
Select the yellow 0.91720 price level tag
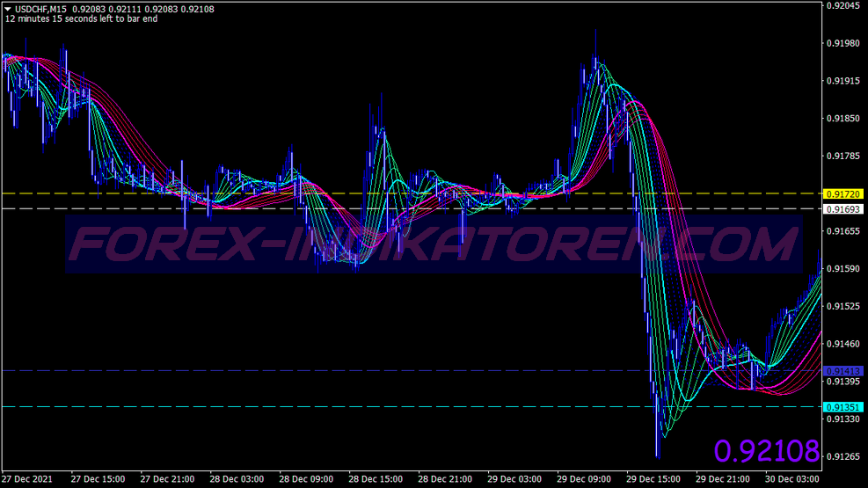click(x=843, y=194)
